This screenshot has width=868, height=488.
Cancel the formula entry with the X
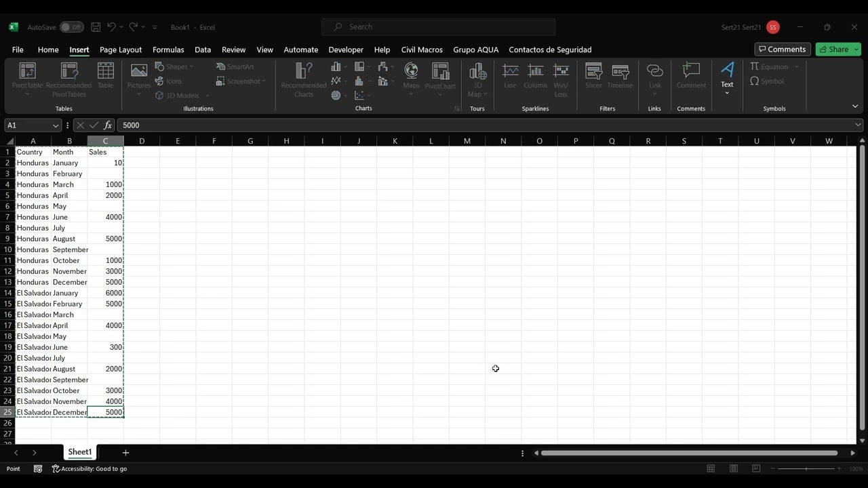tap(80, 125)
